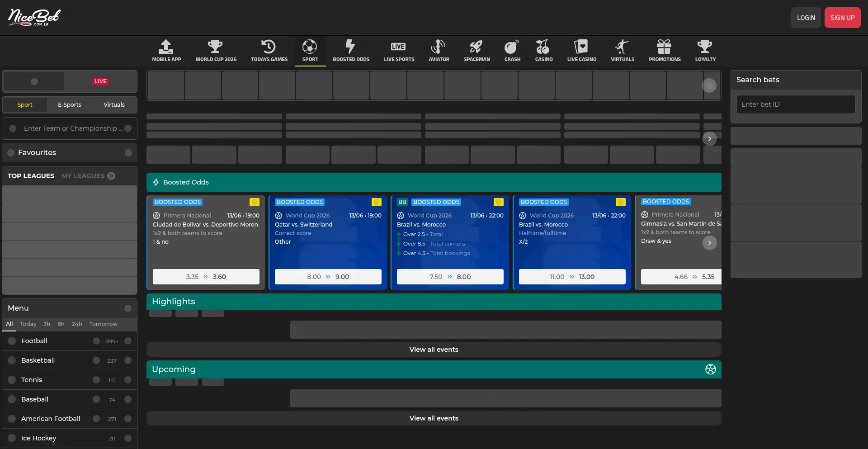Click yellow icon on Qatar vs. Switzerland card
This screenshot has width=868, height=449.
(377, 202)
